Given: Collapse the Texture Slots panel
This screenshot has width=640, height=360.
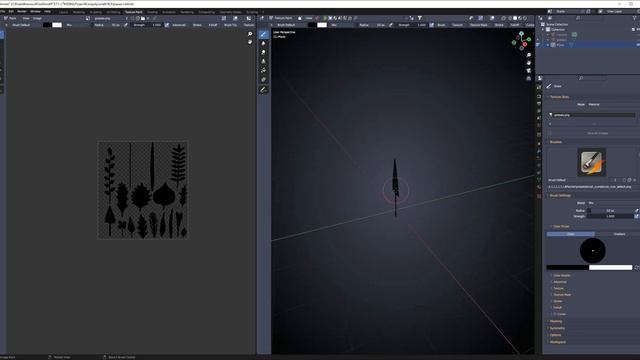Looking at the screenshot, I should (x=559, y=97).
